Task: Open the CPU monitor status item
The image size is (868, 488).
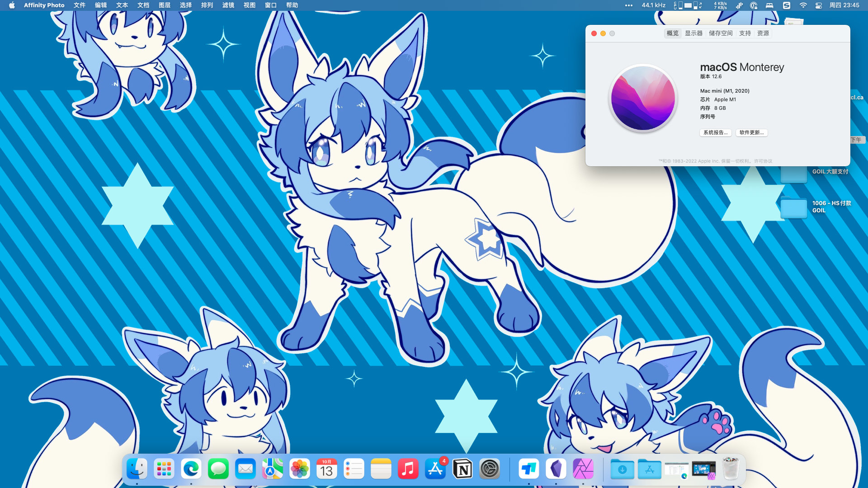Action: (x=688, y=5)
